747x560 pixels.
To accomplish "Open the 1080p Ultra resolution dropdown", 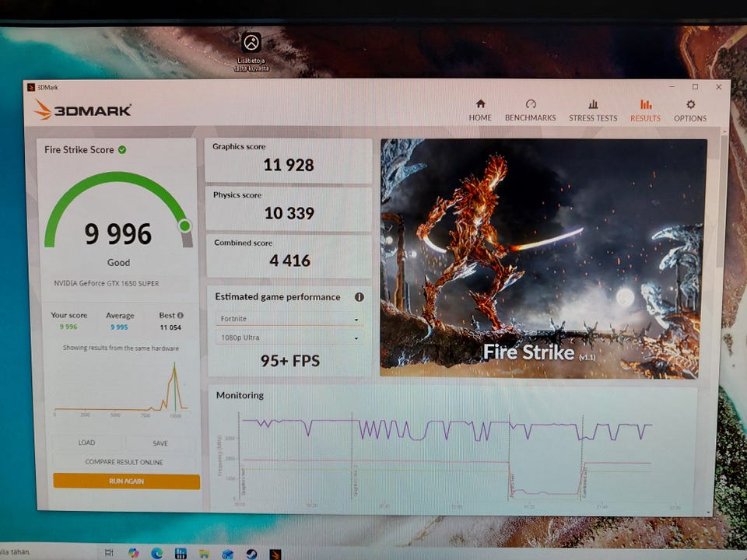I will click(289, 338).
